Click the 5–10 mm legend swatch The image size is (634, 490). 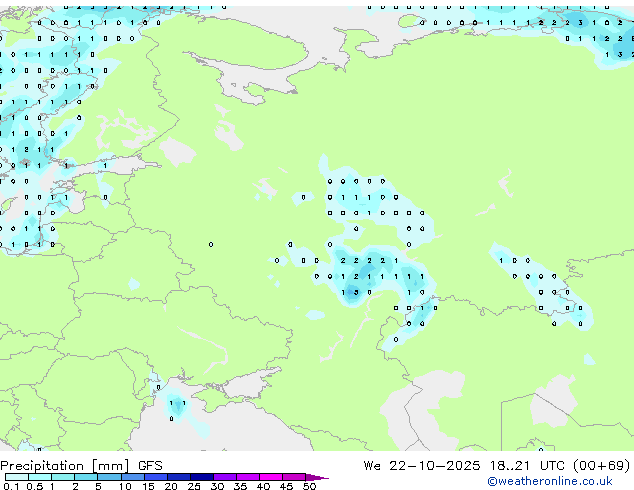[x=109, y=477]
